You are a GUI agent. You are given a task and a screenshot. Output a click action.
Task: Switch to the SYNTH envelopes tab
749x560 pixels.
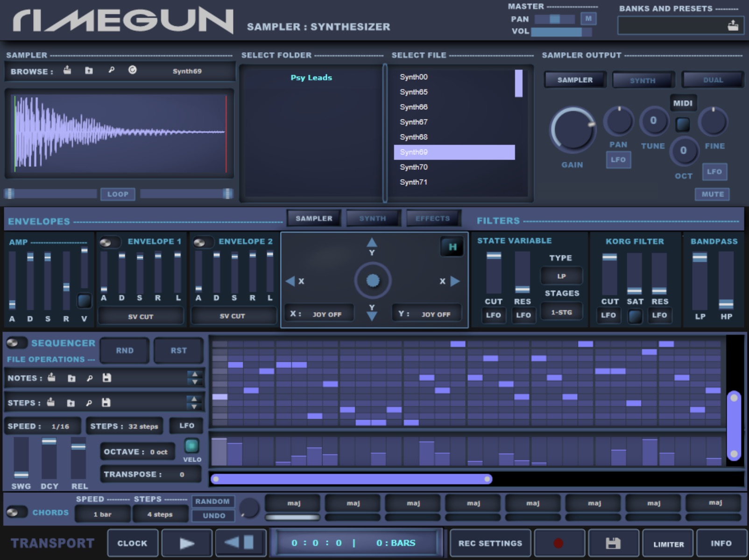(x=373, y=218)
